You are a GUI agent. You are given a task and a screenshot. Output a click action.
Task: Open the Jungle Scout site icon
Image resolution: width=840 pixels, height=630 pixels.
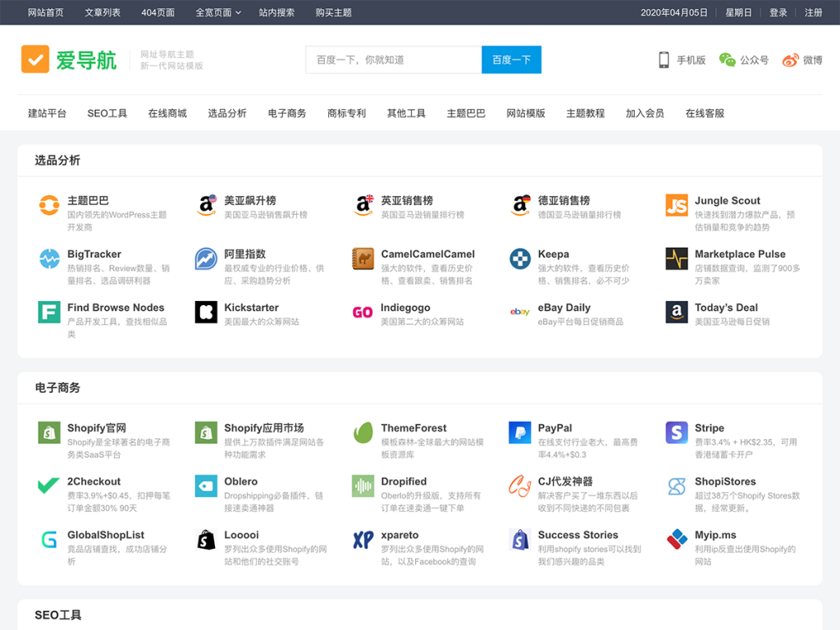click(676, 207)
